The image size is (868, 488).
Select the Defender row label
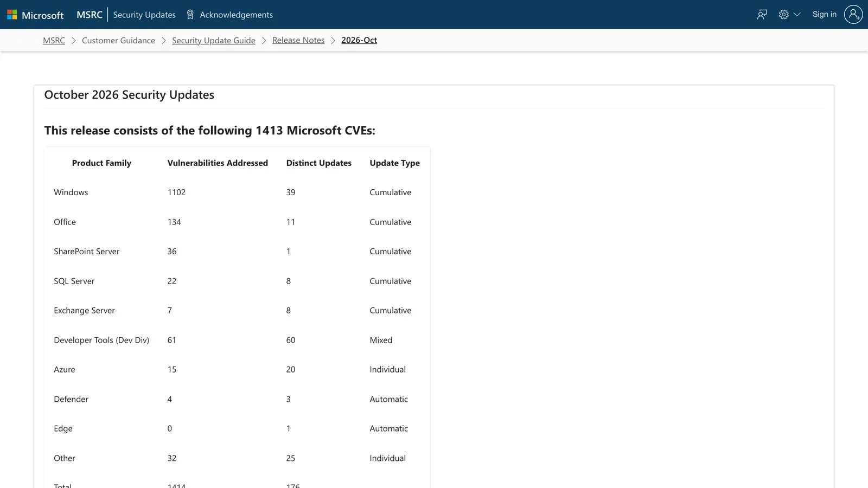(x=71, y=400)
